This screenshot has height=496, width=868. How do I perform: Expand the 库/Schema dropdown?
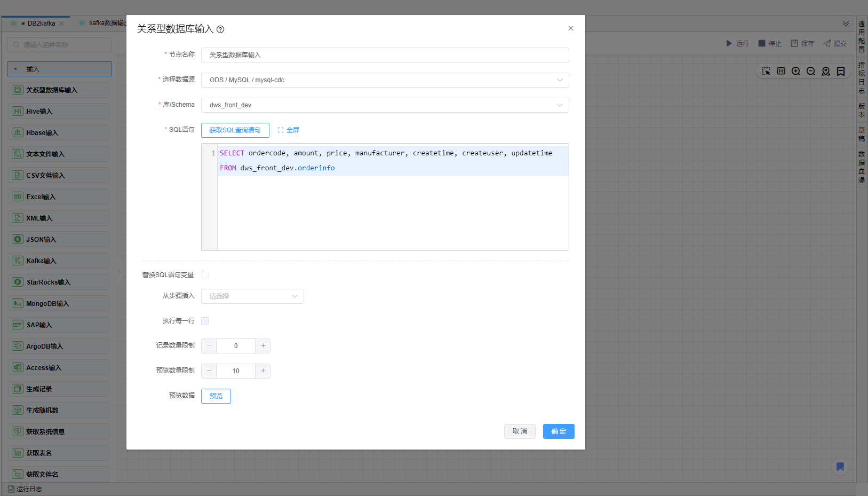click(385, 105)
